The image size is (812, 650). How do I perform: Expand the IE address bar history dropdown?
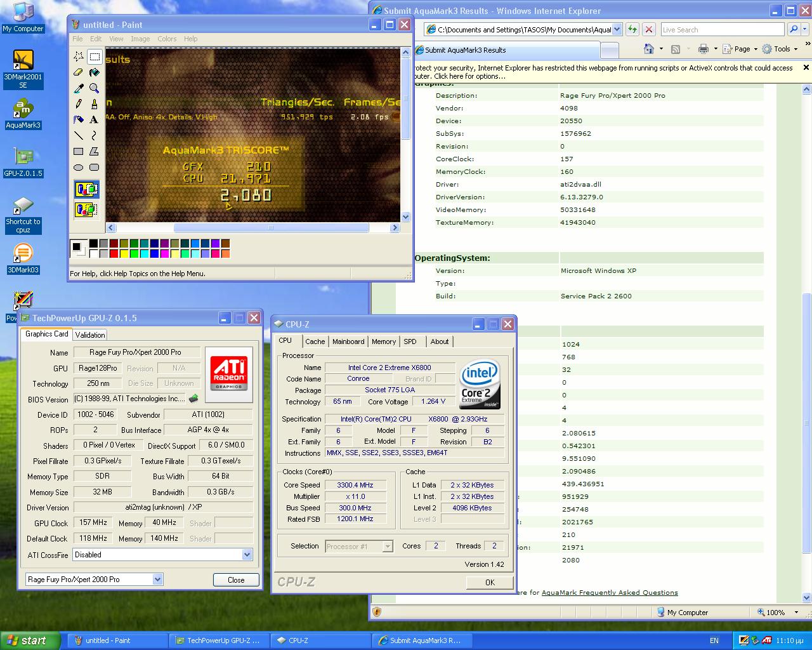point(617,29)
